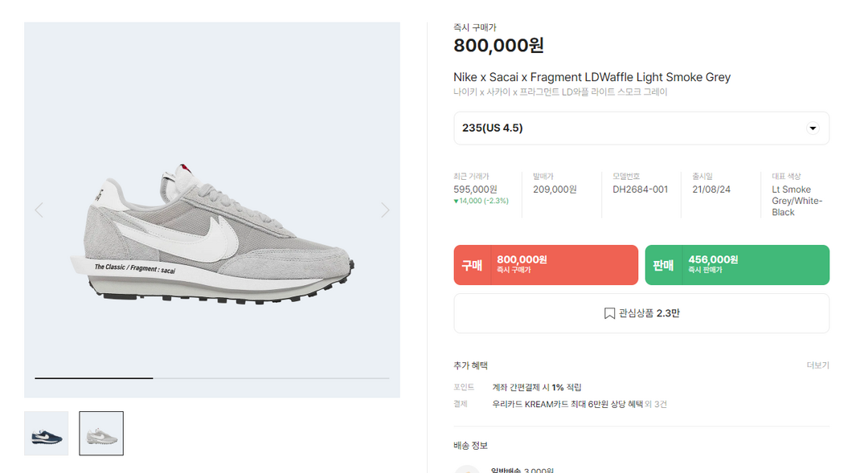Advance to the next product image arrow
This screenshot has width=868, height=473.
point(385,210)
